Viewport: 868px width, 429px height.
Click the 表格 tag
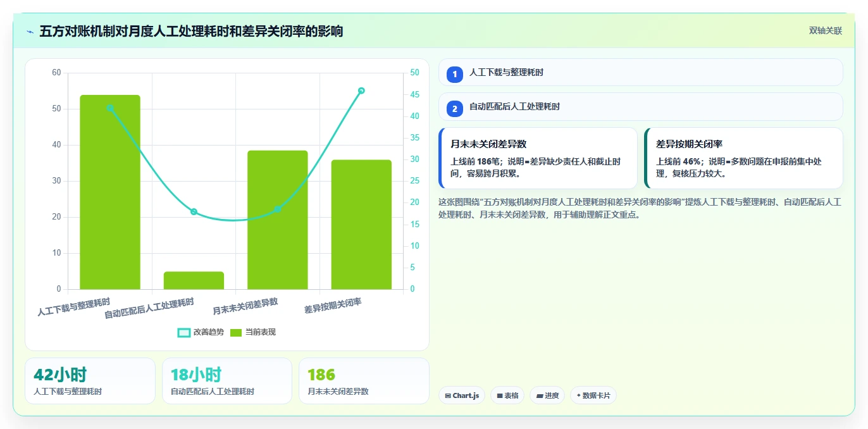pyautogui.click(x=507, y=395)
